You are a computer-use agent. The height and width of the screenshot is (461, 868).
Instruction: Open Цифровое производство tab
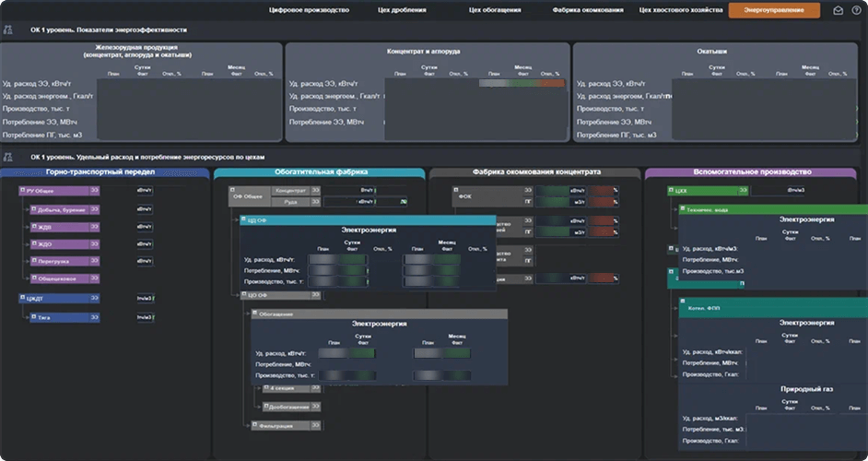coord(309,10)
